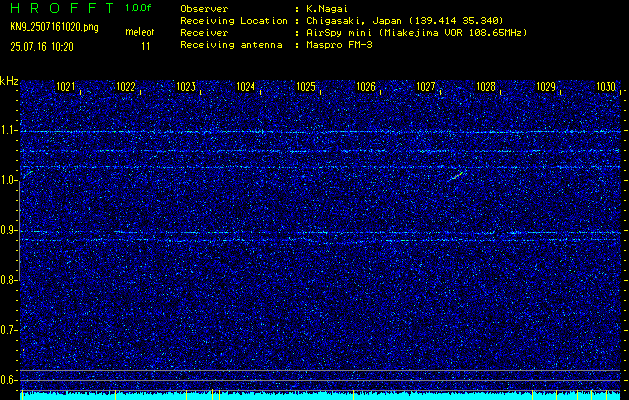The width and height of the screenshot is (629, 400).
Task: Click the timestamp 25.07.16 10:20
Action: pyautogui.click(x=42, y=47)
